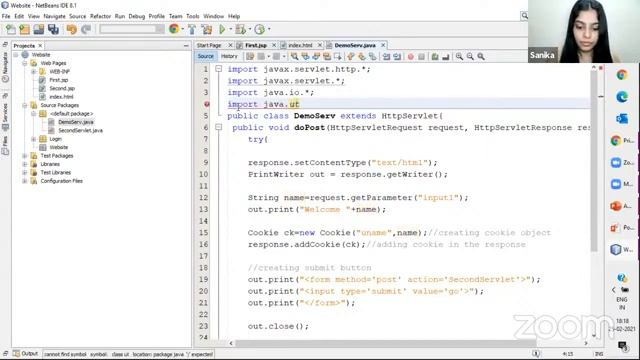Open the browser selection dropdown arrow
The image size is (640, 360).
pyautogui.click(x=182, y=29)
